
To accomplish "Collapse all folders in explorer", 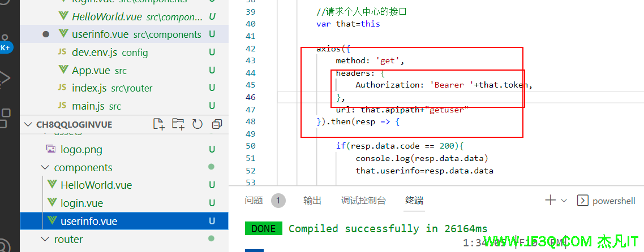I will tap(217, 124).
